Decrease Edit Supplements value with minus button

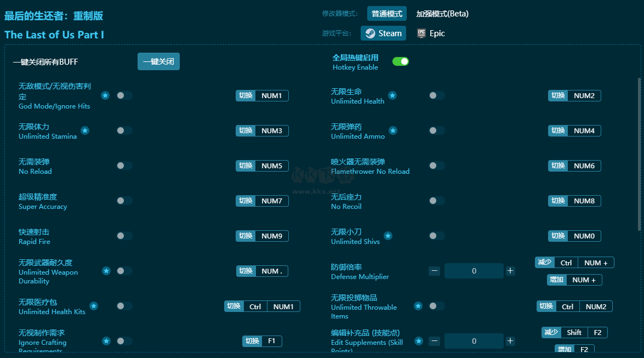435,341
